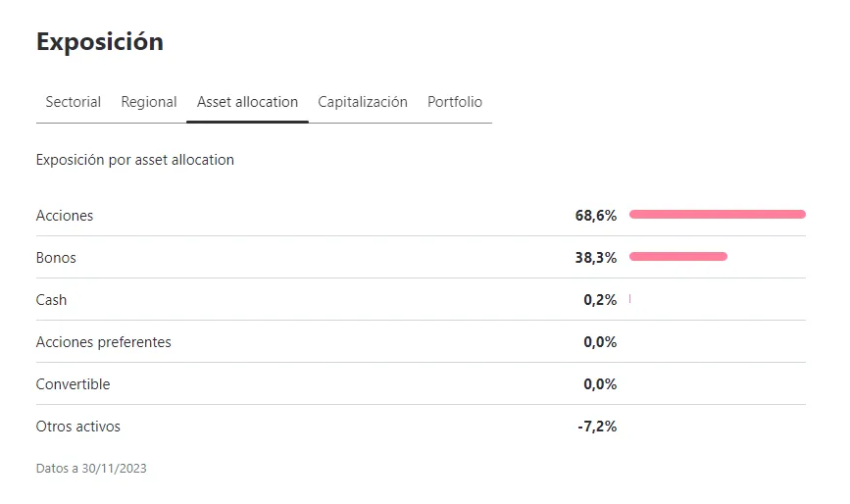Click the Otros activos row label
Image resolution: width=850 pixels, height=504 pixels.
[78, 427]
